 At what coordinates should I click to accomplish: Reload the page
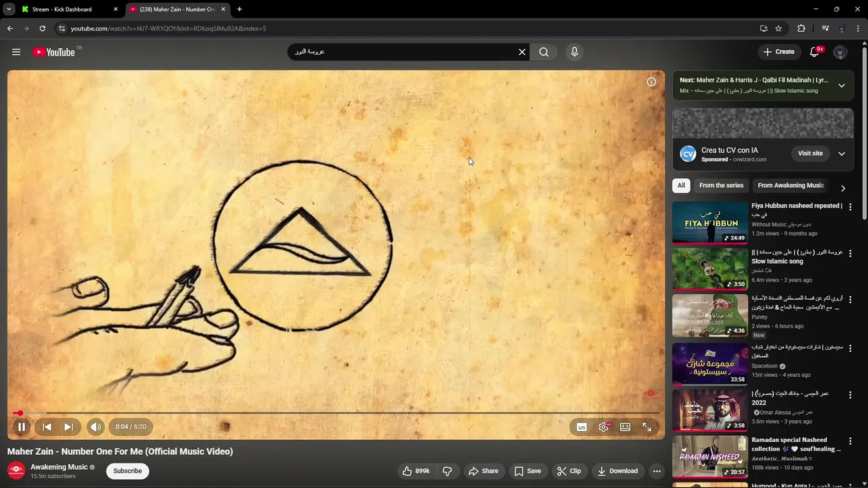pyautogui.click(x=42, y=28)
